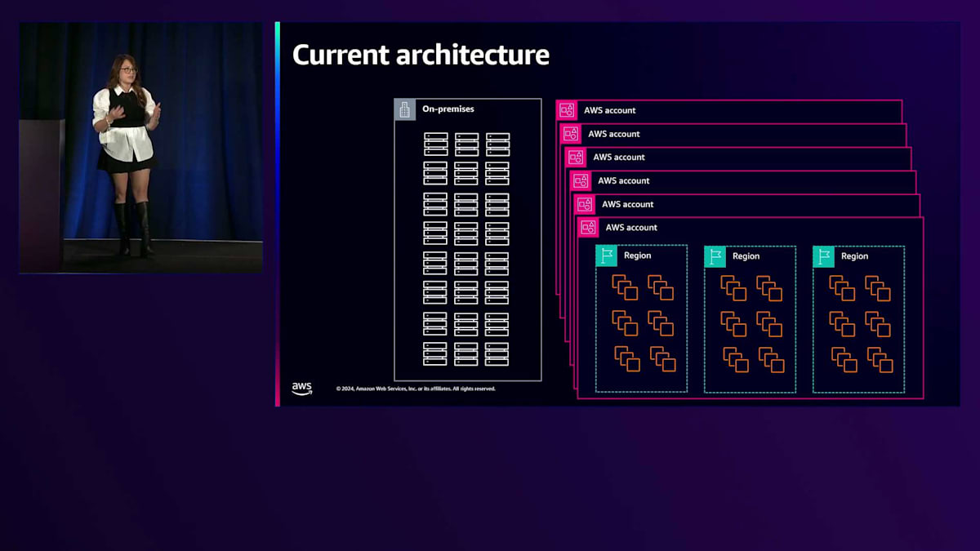The height and width of the screenshot is (551, 980).
Task: Click bottom-right server icon in On-premises box
Action: [497, 354]
